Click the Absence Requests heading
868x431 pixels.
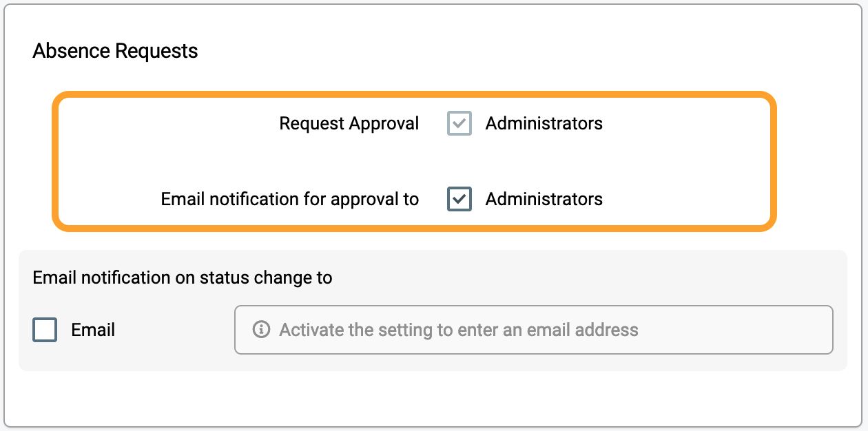pyautogui.click(x=115, y=51)
